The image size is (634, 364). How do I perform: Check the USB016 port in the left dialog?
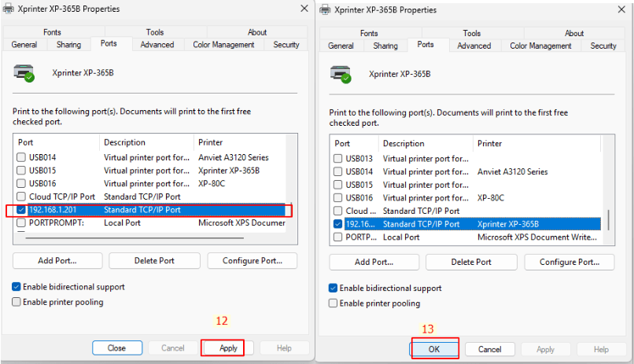click(x=21, y=183)
